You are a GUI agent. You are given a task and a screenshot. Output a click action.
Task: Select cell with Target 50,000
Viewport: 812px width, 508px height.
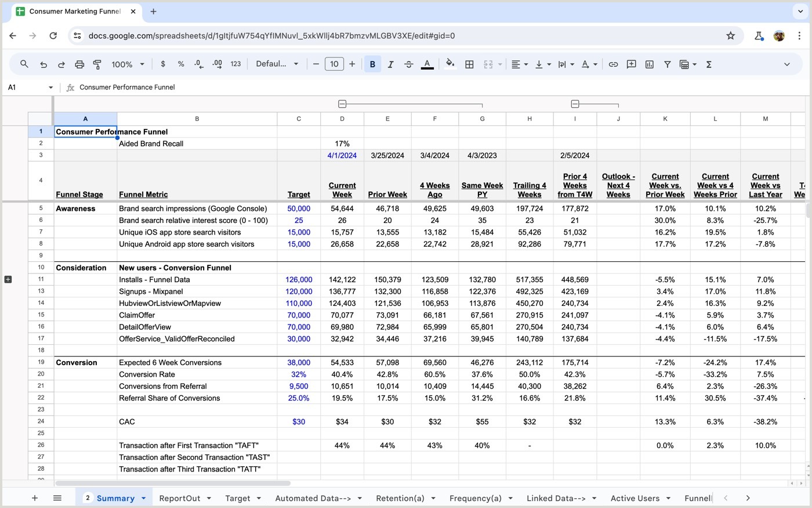point(299,208)
